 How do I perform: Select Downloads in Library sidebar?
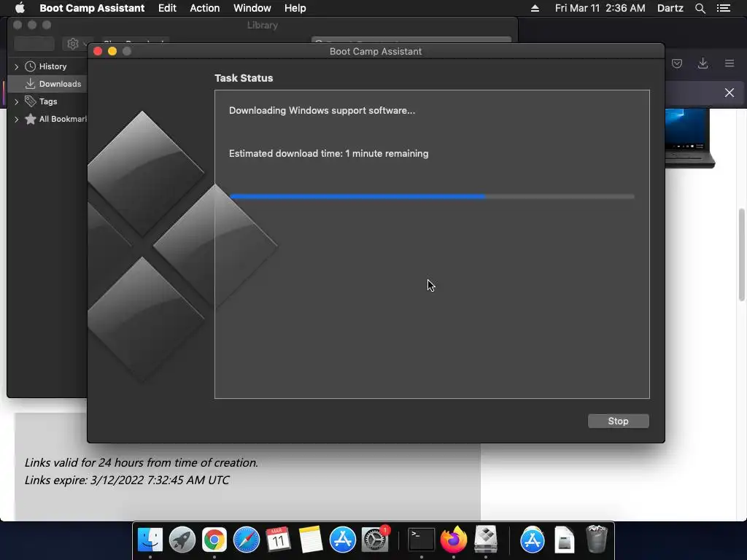click(47, 84)
